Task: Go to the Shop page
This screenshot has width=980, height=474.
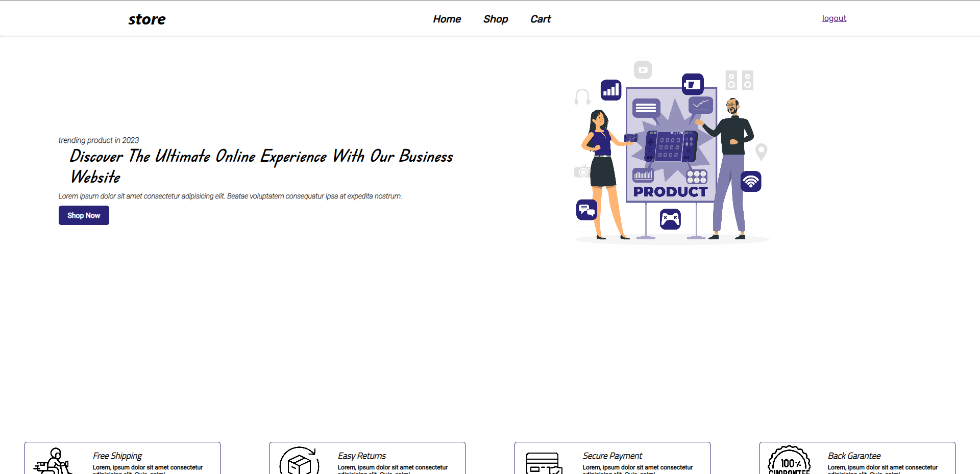Action: point(495,19)
